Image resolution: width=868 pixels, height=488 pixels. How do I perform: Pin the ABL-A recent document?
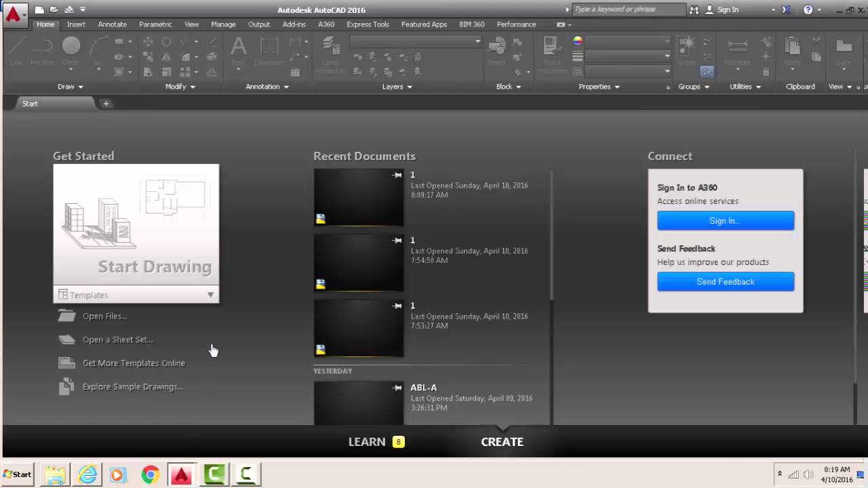tap(397, 388)
